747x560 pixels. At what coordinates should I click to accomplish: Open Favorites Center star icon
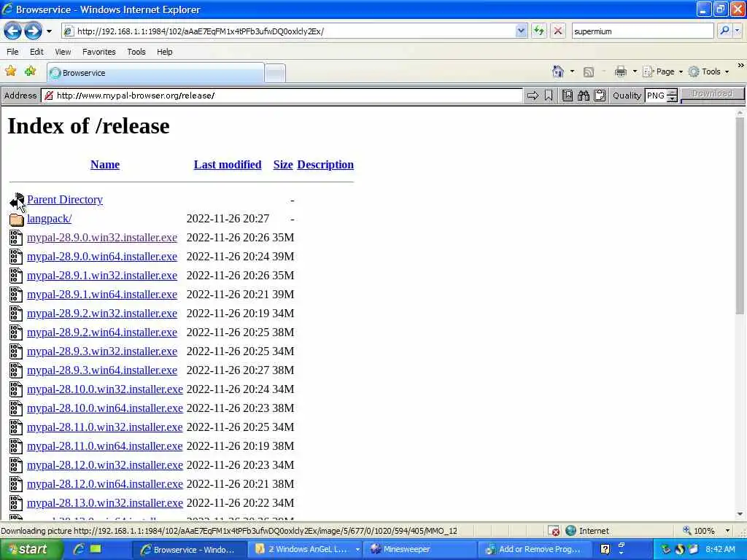tap(10, 71)
